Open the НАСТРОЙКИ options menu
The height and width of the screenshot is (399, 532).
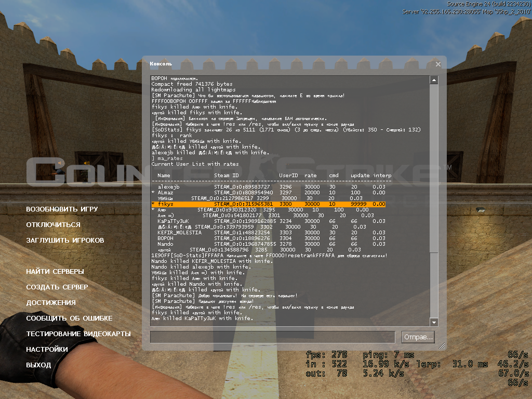[47, 350]
